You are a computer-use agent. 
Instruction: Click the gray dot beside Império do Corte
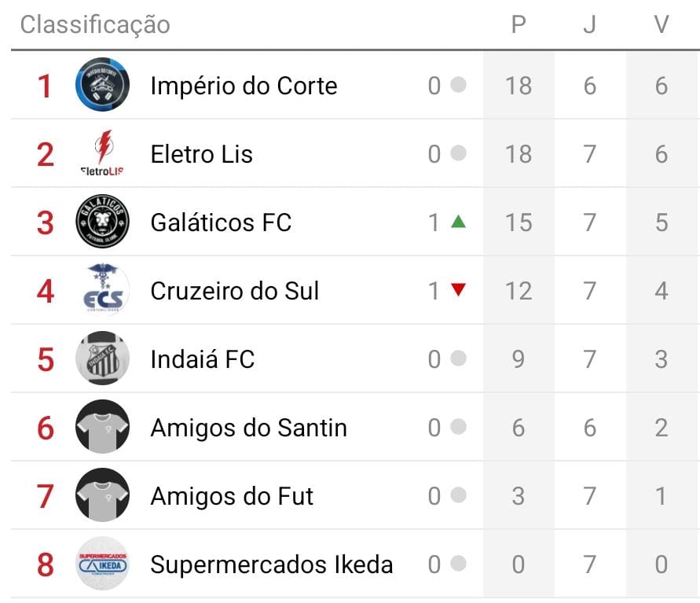click(x=458, y=85)
